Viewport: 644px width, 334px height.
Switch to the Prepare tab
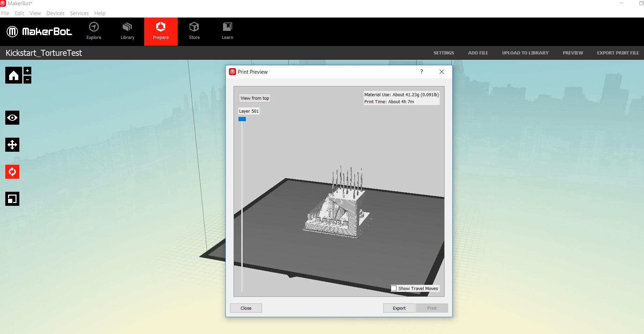[161, 31]
